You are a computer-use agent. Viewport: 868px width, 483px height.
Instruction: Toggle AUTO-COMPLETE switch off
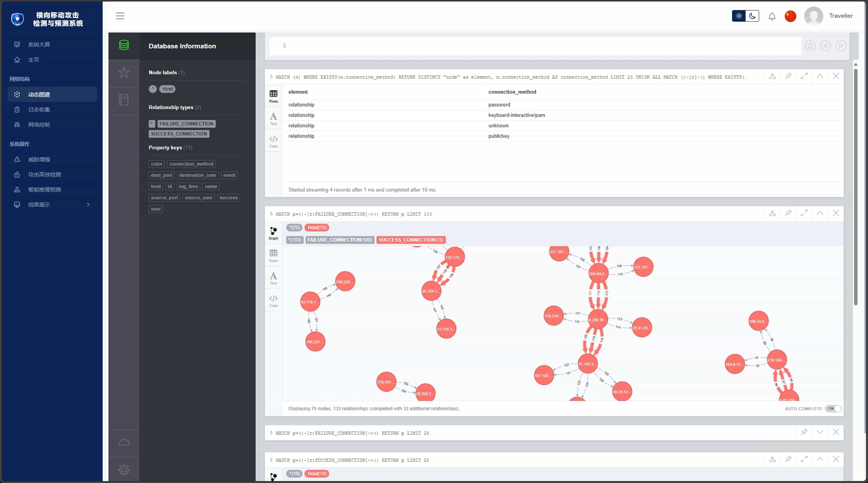pos(833,409)
